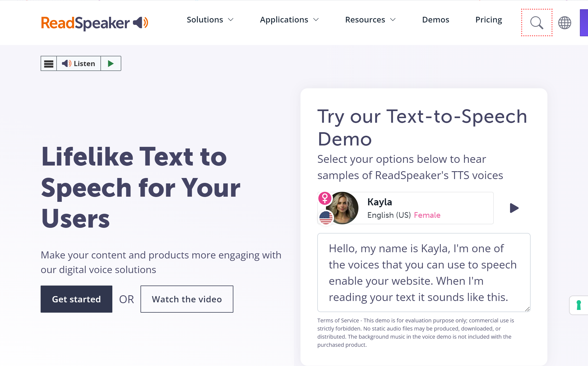
Task: Click into the demo text box
Action: pos(423,273)
